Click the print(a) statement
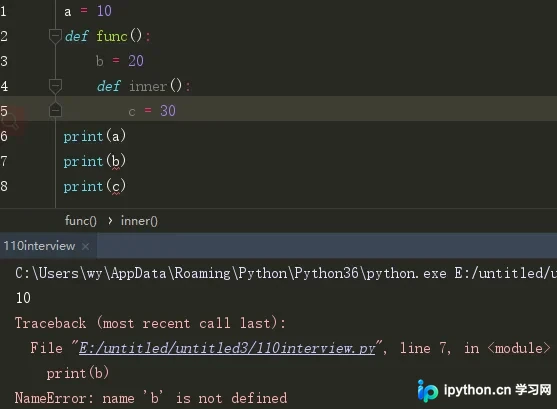Screen dimensions: 557x409 95,136
